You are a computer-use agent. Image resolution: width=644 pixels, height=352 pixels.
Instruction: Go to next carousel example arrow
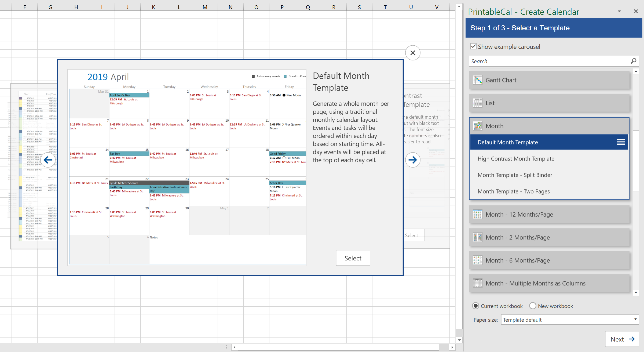pyautogui.click(x=412, y=160)
